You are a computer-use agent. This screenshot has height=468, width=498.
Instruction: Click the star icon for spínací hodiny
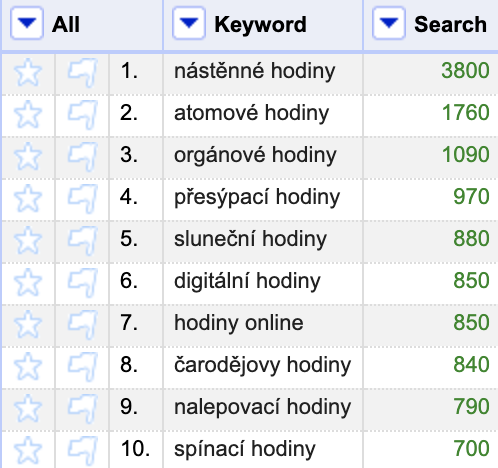28,450
